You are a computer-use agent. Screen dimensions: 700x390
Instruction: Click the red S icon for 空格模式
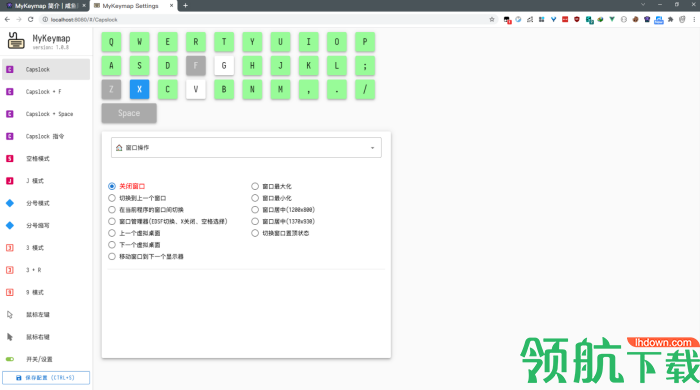coord(10,158)
